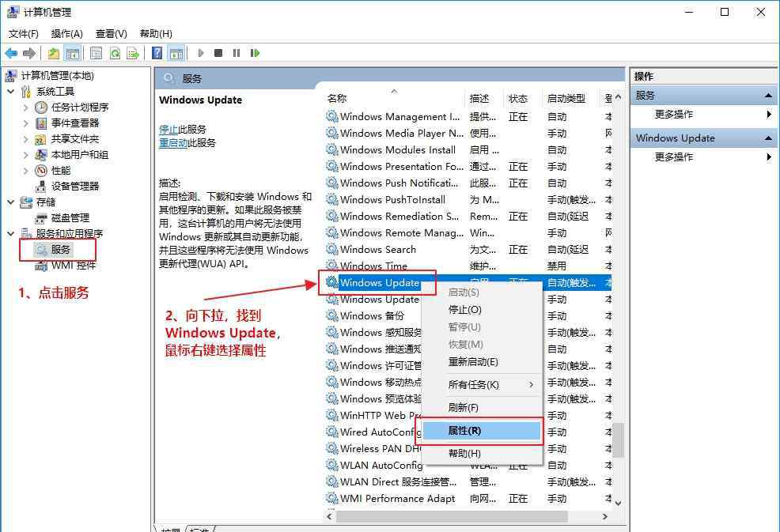Screen dimensions: 780x532
Task: Select the Windows Time service row
Action: click(468, 266)
